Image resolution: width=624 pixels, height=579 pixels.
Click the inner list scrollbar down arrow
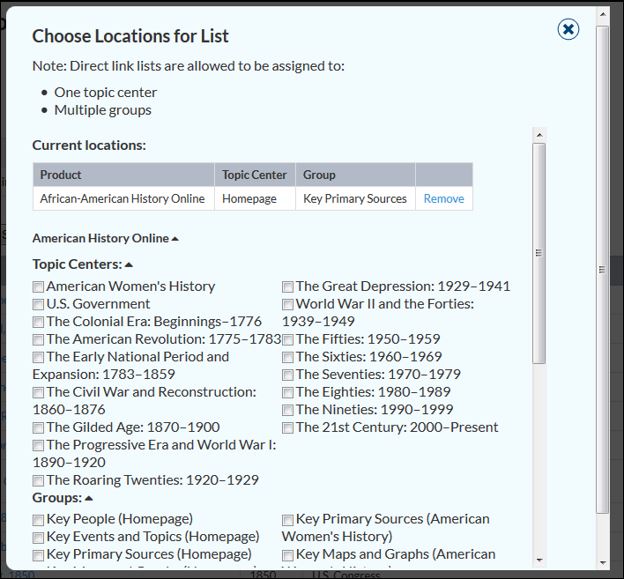(x=539, y=560)
